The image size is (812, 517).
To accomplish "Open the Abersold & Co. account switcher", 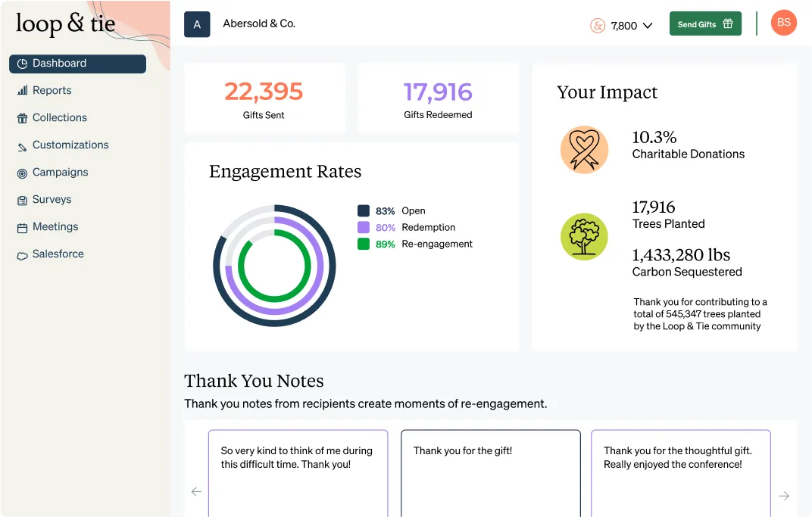I will pyautogui.click(x=240, y=24).
